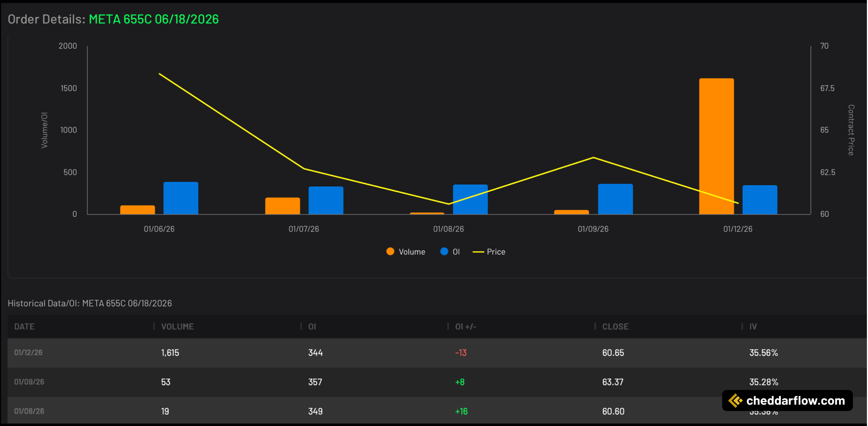868x426 pixels.
Task: Click the close price 60.60
Action: click(613, 411)
